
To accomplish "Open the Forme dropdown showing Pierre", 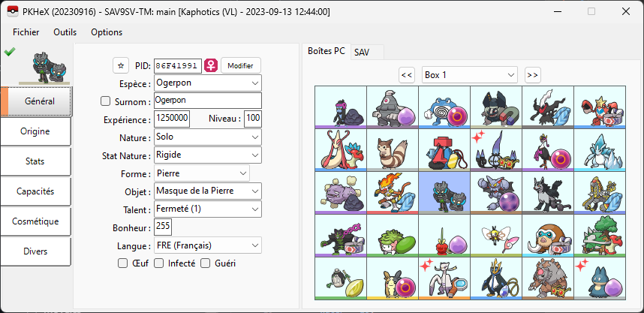I will [x=202, y=173].
